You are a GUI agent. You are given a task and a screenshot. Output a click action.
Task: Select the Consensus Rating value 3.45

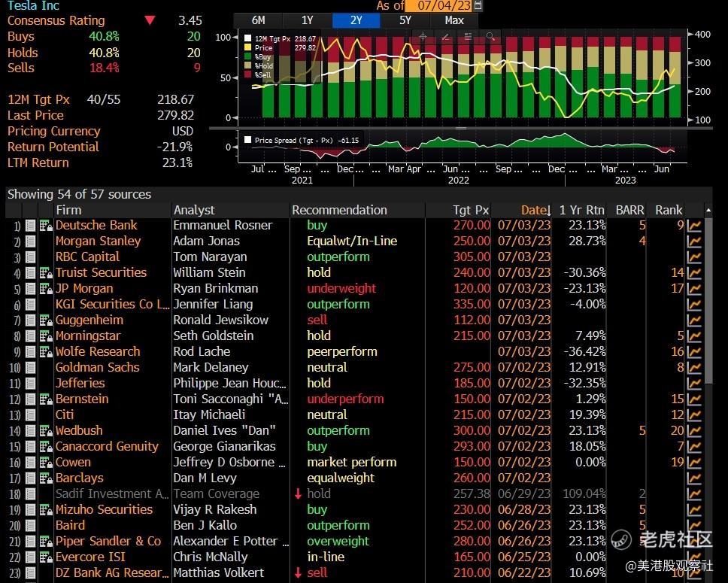tap(190, 20)
